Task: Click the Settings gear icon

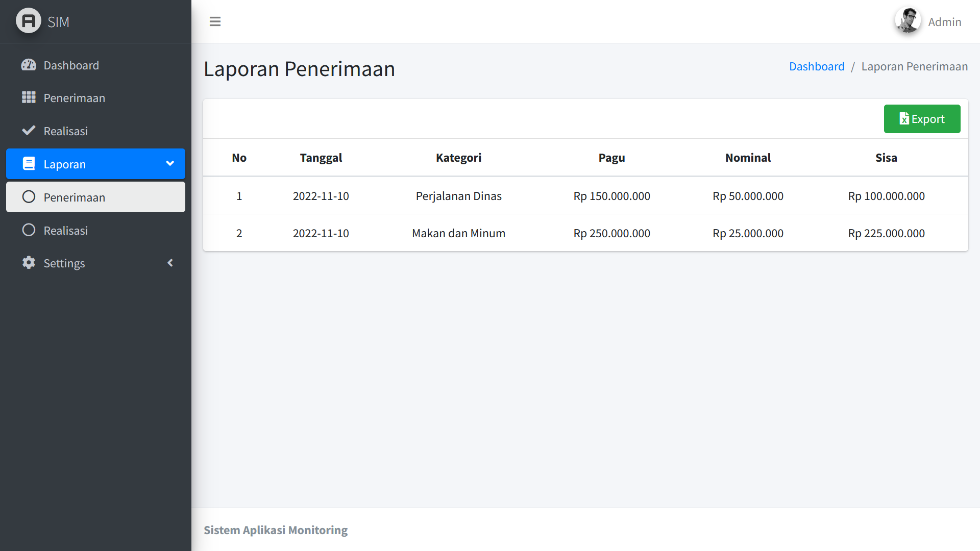Action: (29, 263)
